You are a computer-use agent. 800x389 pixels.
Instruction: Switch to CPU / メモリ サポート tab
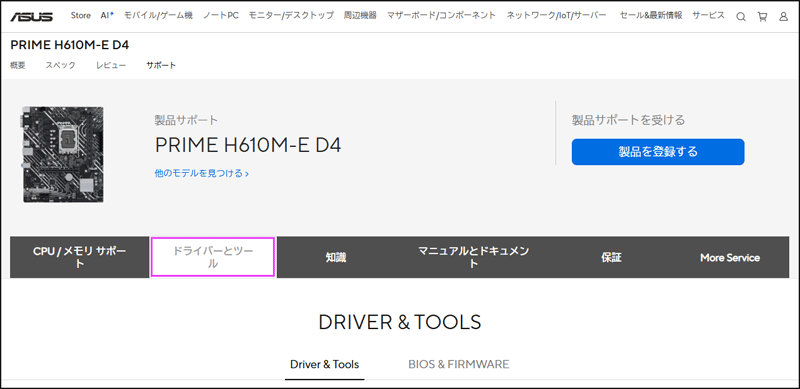[x=80, y=257]
